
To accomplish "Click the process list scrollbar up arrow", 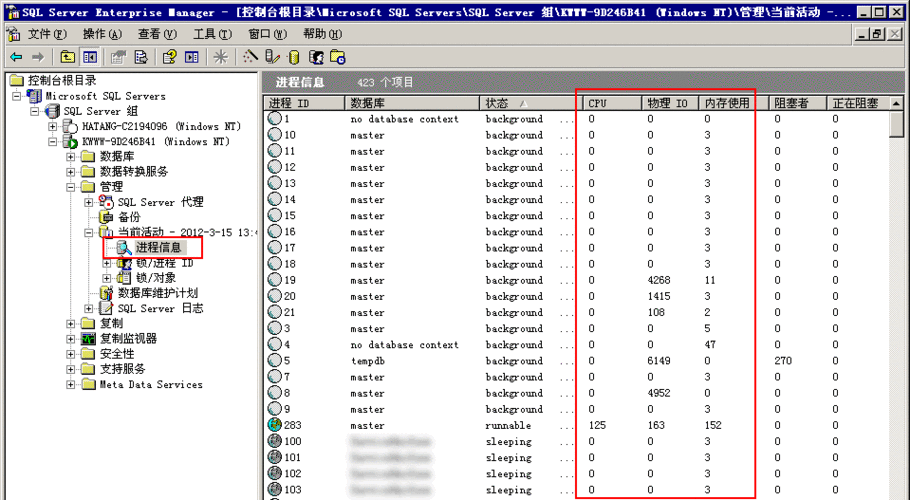I will (897, 103).
